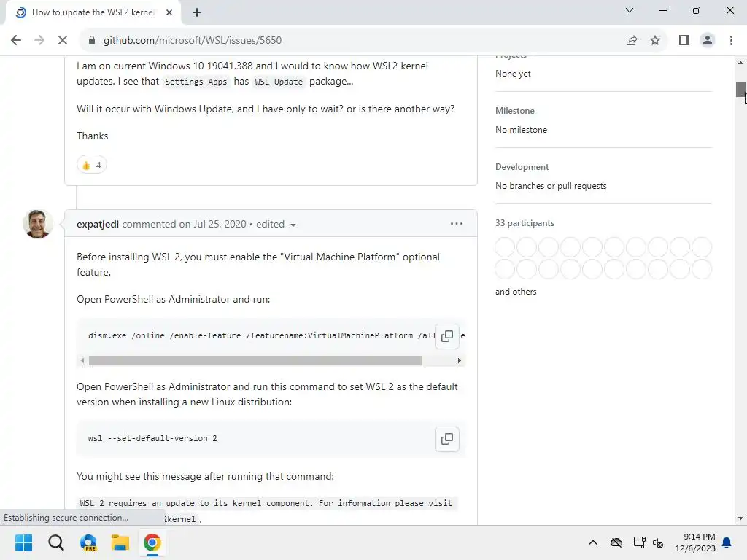The width and height of the screenshot is (747, 560).
Task: Click 'None yet' under Projects
Action: tap(513, 74)
